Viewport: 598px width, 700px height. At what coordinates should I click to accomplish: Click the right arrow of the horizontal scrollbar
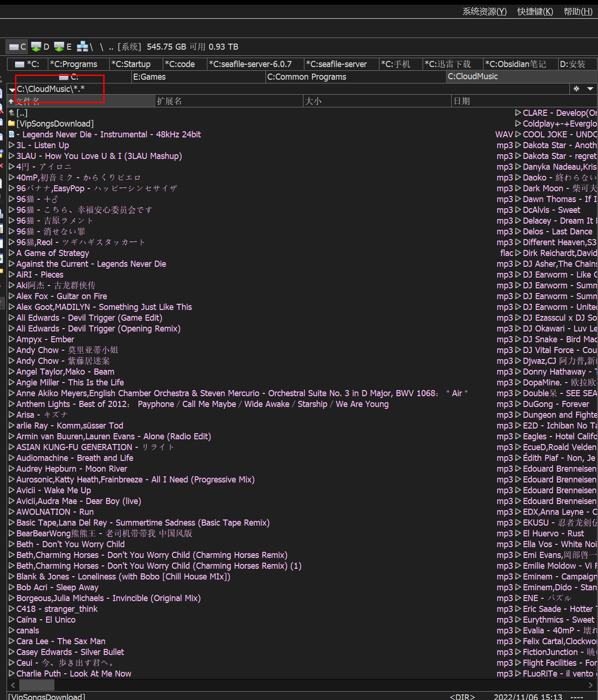(x=590, y=685)
